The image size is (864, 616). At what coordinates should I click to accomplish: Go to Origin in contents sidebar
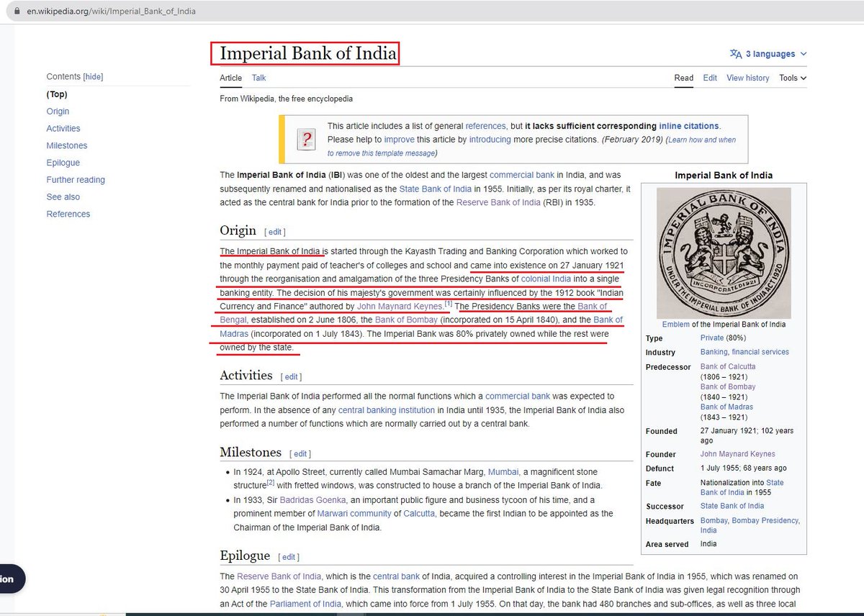click(58, 112)
